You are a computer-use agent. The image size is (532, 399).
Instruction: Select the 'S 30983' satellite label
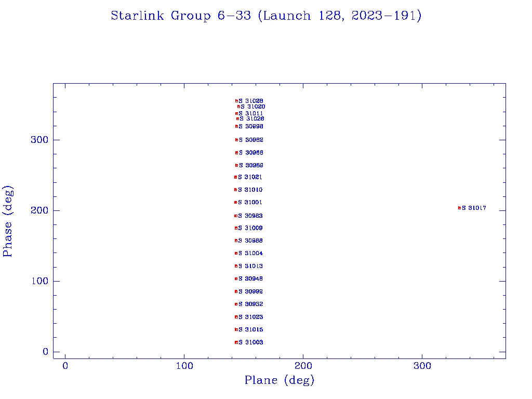250,216
